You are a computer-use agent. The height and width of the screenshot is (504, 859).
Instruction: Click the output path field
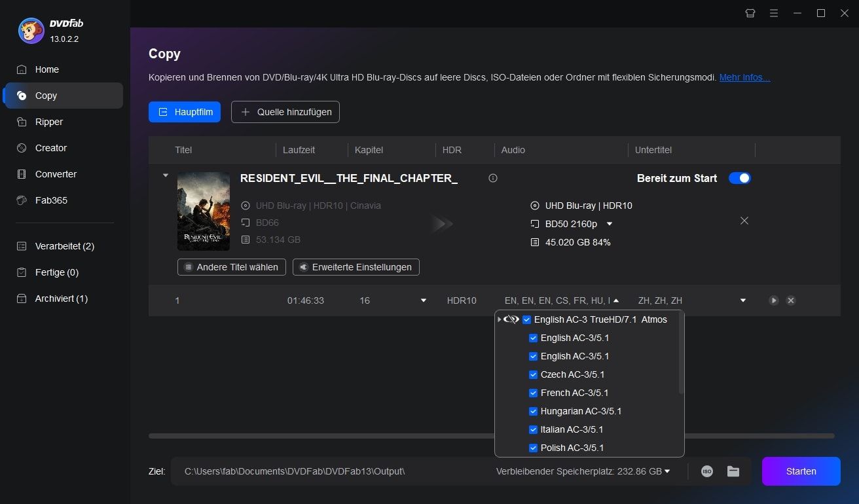tap(331, 471)
